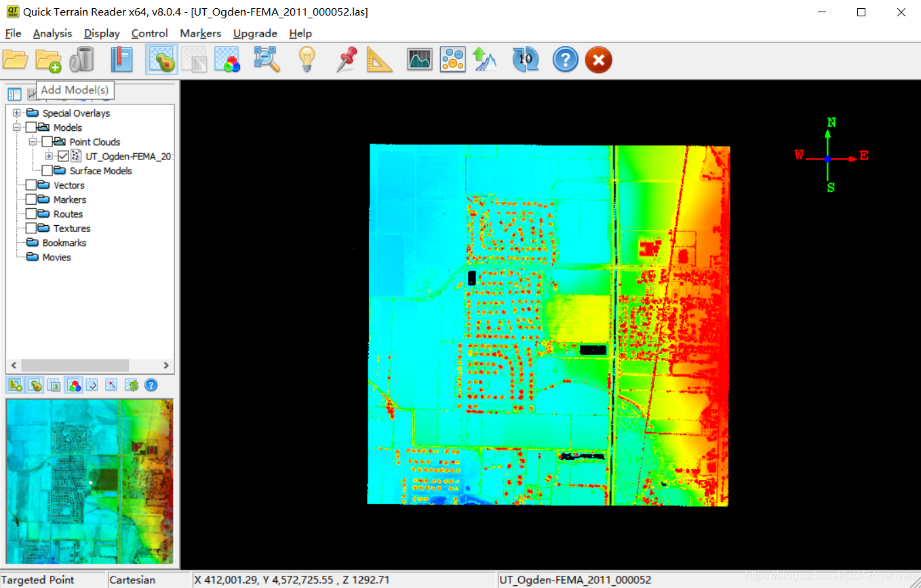
Task: Select the red pushpin marker tool
Action: 347,60
